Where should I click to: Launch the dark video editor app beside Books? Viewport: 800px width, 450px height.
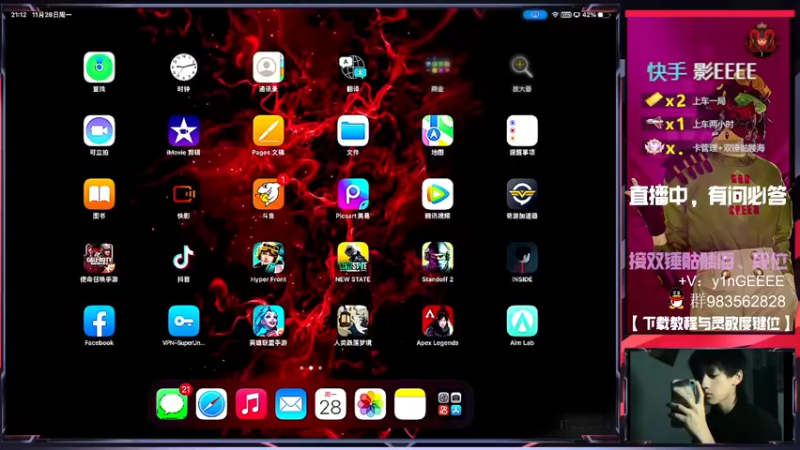[184, 194]
